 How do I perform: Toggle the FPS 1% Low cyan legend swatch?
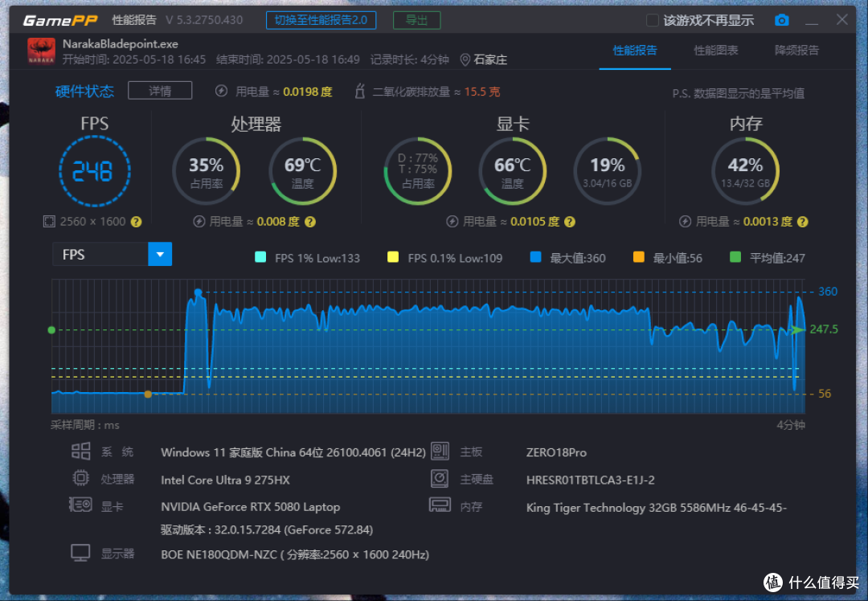click(260, 257)
